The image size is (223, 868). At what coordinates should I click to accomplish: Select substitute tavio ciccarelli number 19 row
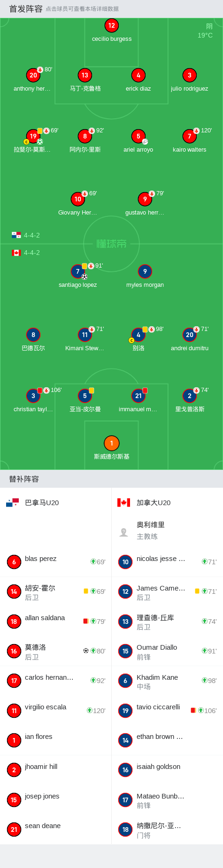(x=167, y=710)
